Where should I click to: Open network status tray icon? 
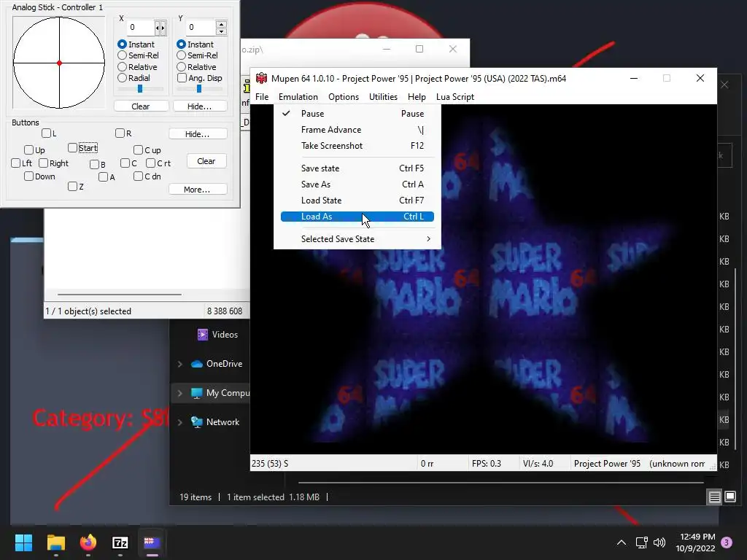[x=641, y=542]
